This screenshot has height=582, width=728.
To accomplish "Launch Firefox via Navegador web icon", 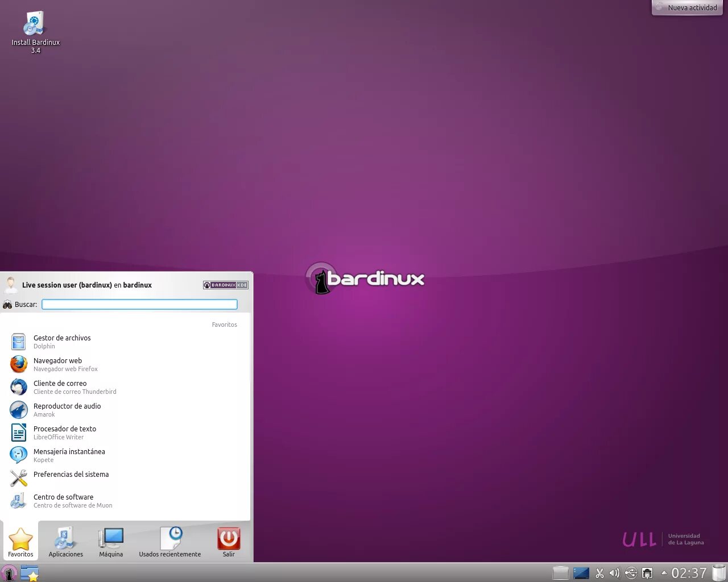I will pyautogui.click(x=19, y=364).
